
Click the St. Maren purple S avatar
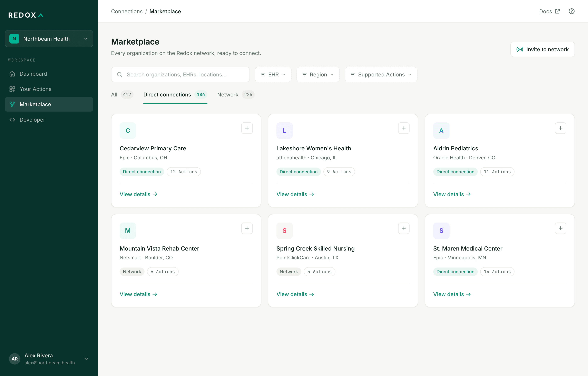point(441,231)
